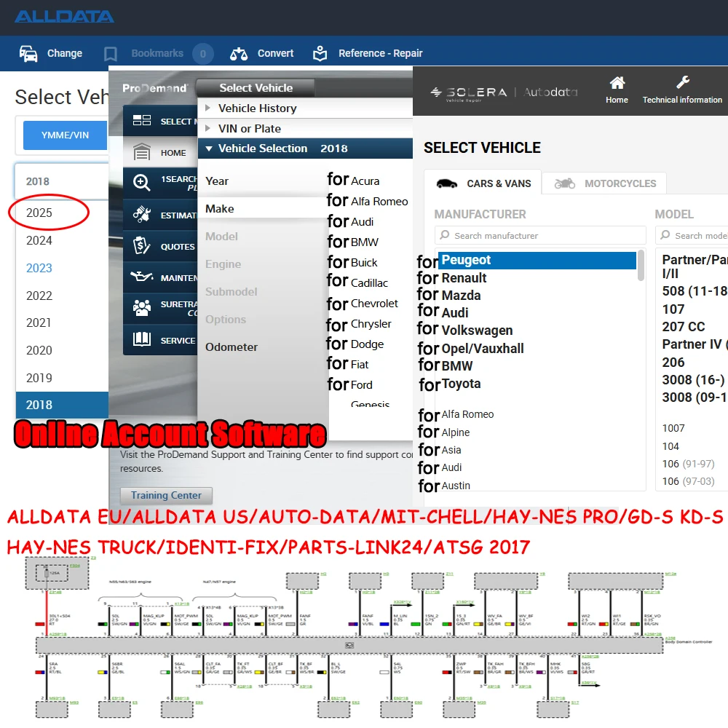The width and height of the screenshot is (728, 728).
Task: Click the Technical information label in Autodata
Action: [682, 100]
